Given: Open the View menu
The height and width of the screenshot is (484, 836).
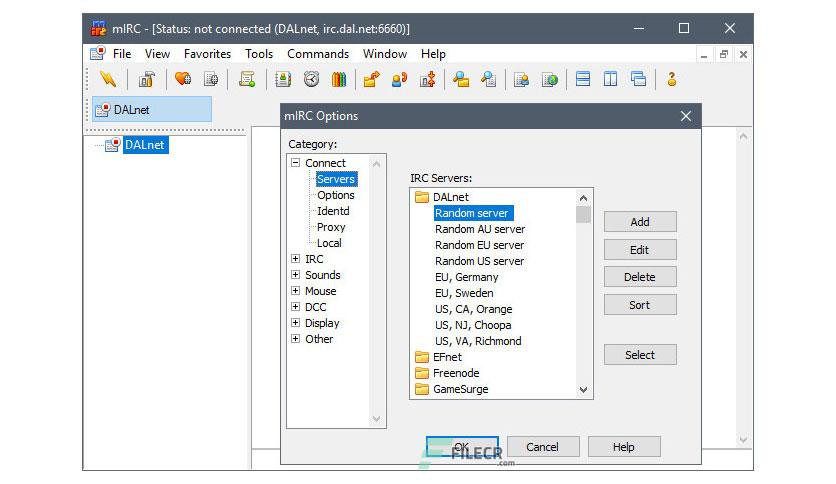Looking at the screenshot, I should point(157,54).
